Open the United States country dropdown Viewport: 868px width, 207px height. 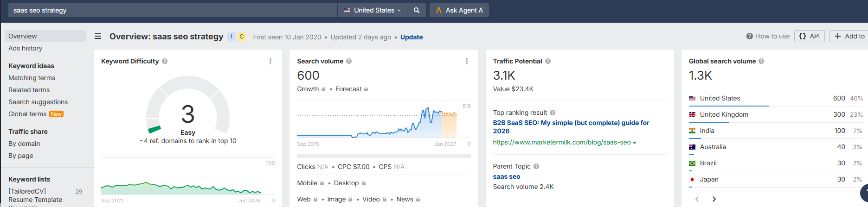[x=372, y=10]
